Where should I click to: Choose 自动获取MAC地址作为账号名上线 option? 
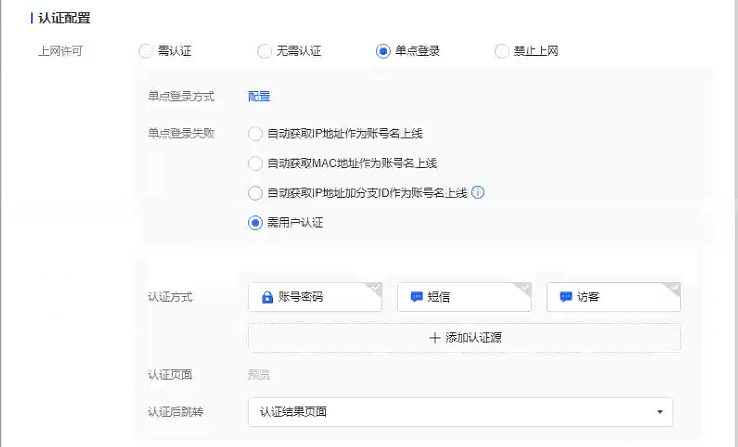(x=255, y=163)
